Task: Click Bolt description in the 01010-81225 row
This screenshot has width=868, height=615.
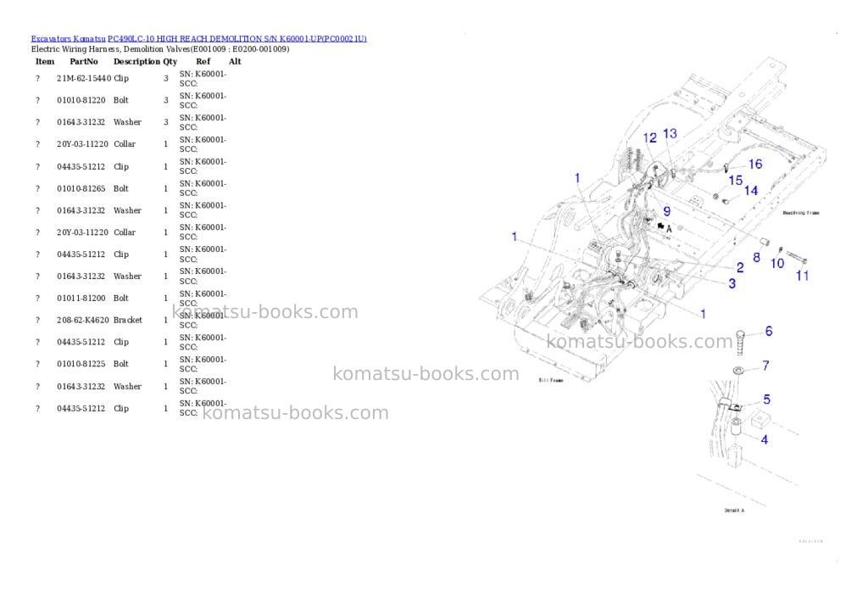Action: tap(120, 364)
